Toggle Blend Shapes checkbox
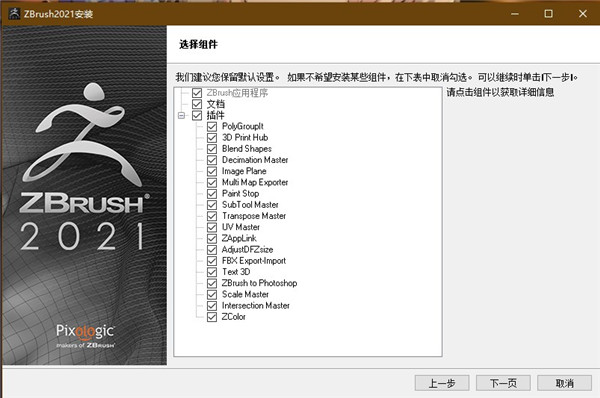This screenshot has width=600, height=398. [x=212, y=149]
